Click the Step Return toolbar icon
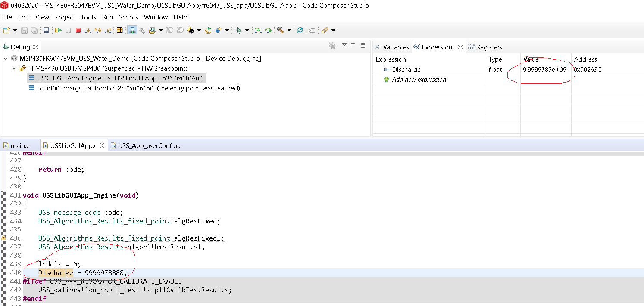The image size is (644, 306). tap(108, 30)
